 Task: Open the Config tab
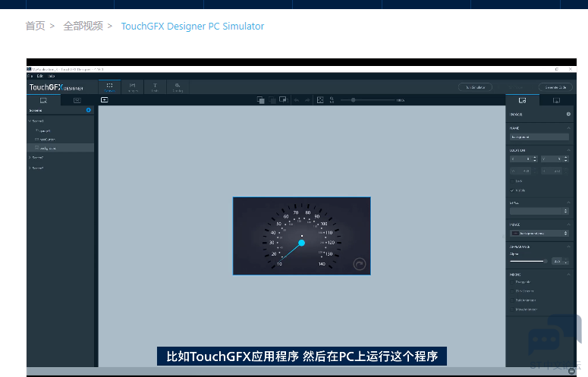(x=178, y=87)
